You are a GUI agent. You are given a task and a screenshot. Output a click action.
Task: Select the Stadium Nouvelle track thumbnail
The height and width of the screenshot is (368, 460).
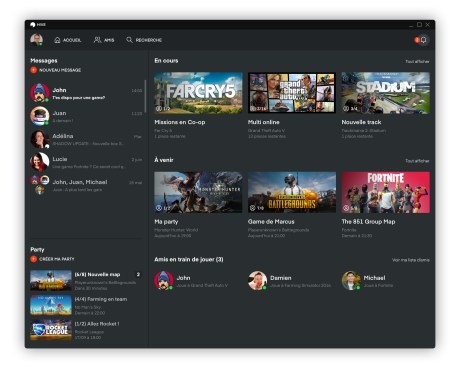pyautogui.click(x=386, y=93)
